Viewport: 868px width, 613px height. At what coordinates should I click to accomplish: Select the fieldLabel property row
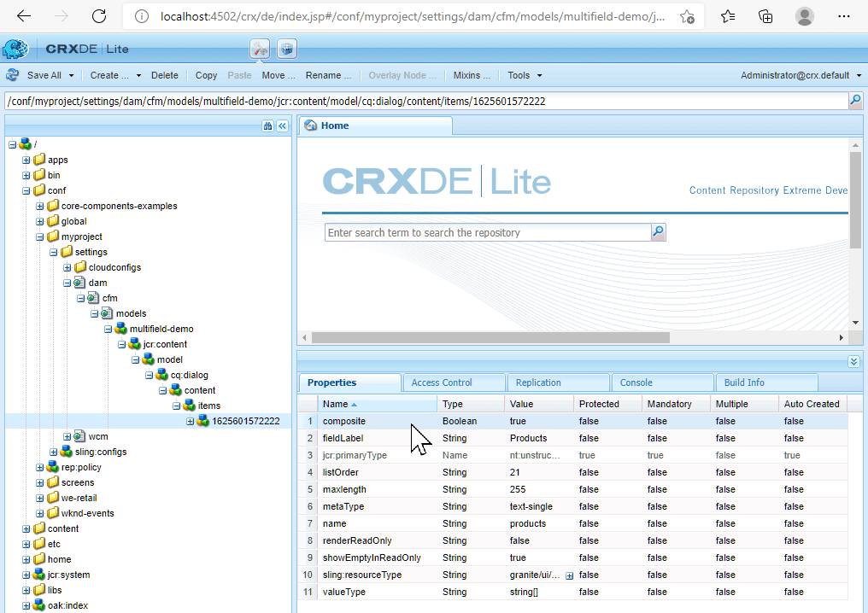pyautogui.click(x=573, y=438)
